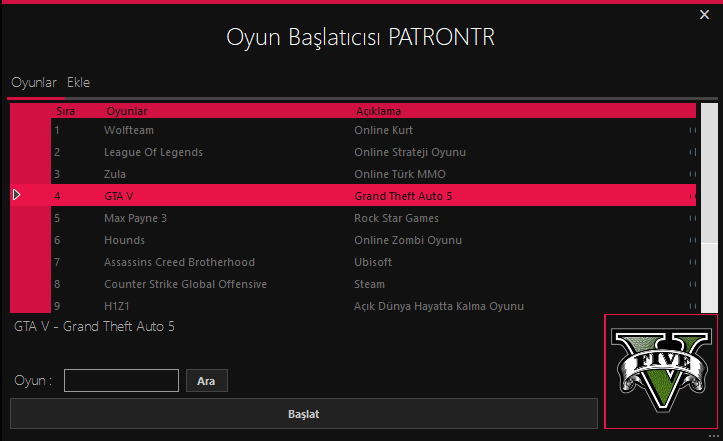Click the Oyun Başlatıcısı PATRONTR title
723x441 pixels.
(361, 37)
